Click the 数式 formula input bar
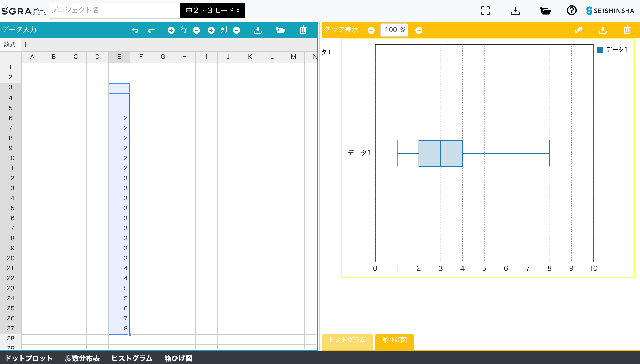Screen dimensions: 640x364 pyautogui.click(x=169, y=44)
